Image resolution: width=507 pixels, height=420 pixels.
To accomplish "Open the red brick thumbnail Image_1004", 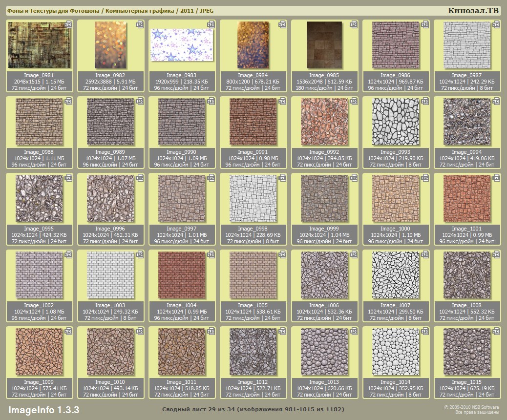I will 182,275.
